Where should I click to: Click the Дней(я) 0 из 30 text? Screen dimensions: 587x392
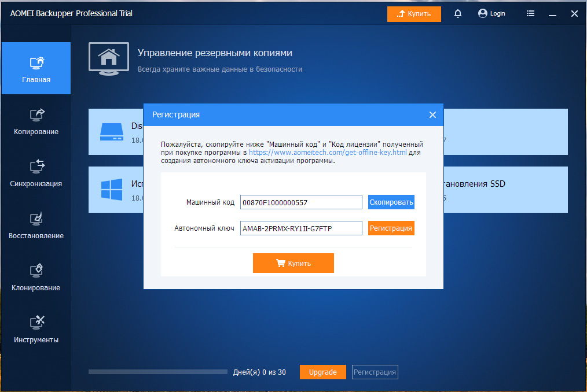[259, 372]
